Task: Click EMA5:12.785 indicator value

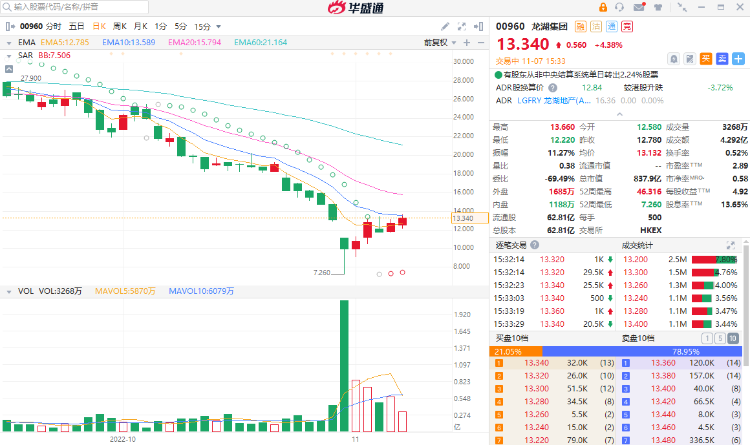Action: point(65,43)
